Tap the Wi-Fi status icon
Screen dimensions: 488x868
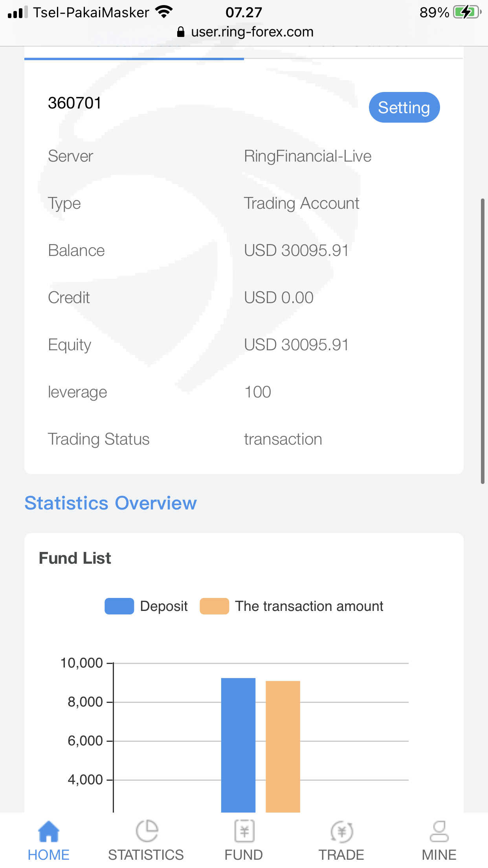tap(164, 12)
